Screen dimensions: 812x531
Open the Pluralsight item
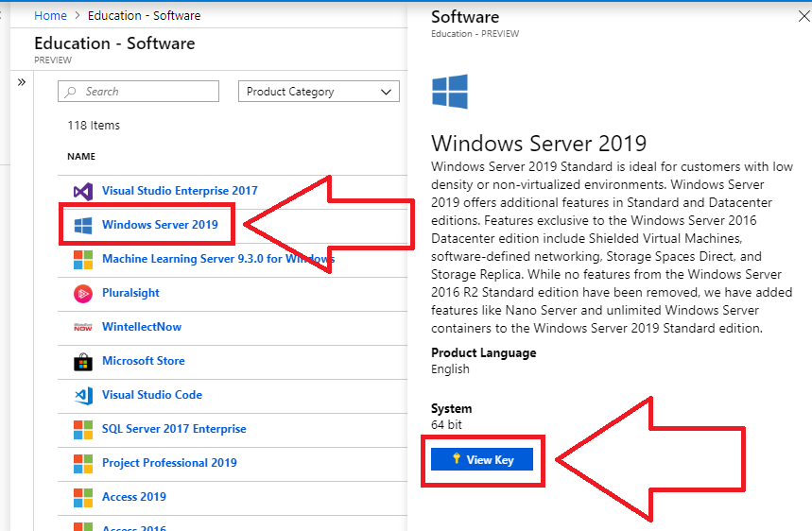[130, 293]
